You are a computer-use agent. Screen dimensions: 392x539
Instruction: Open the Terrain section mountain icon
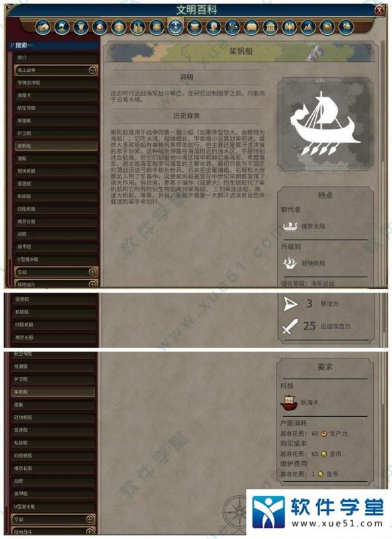pyautogui.click(x=308, y=27)
